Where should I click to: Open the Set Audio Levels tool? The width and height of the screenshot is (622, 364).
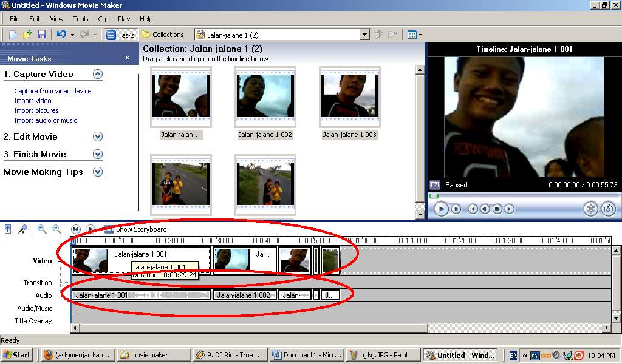[8, 229]
